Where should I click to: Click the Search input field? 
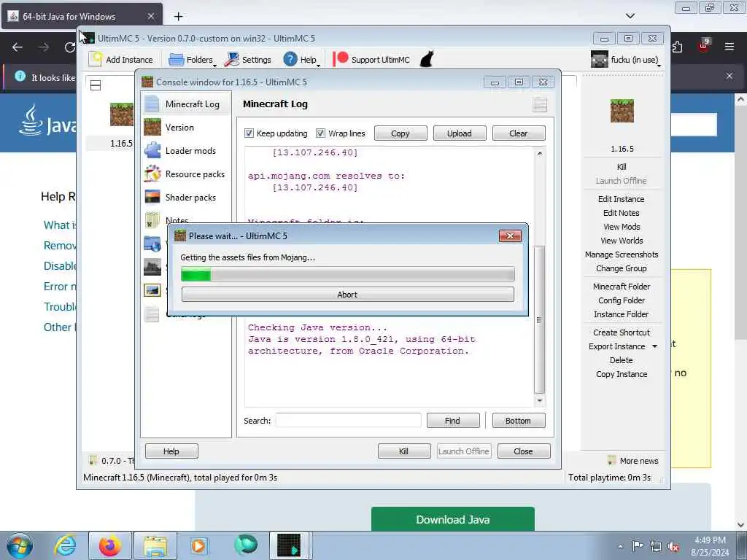348,421
